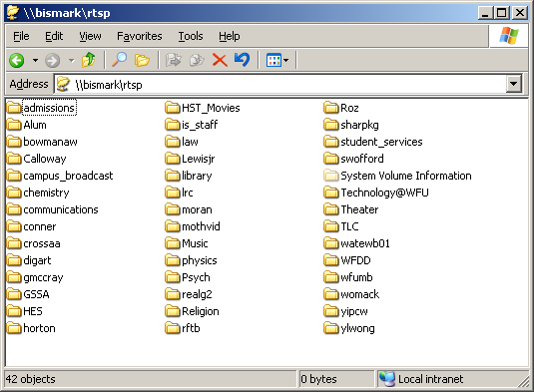Select the HST_Movies folder icon
534x392 pixels.
click(173, 108)
